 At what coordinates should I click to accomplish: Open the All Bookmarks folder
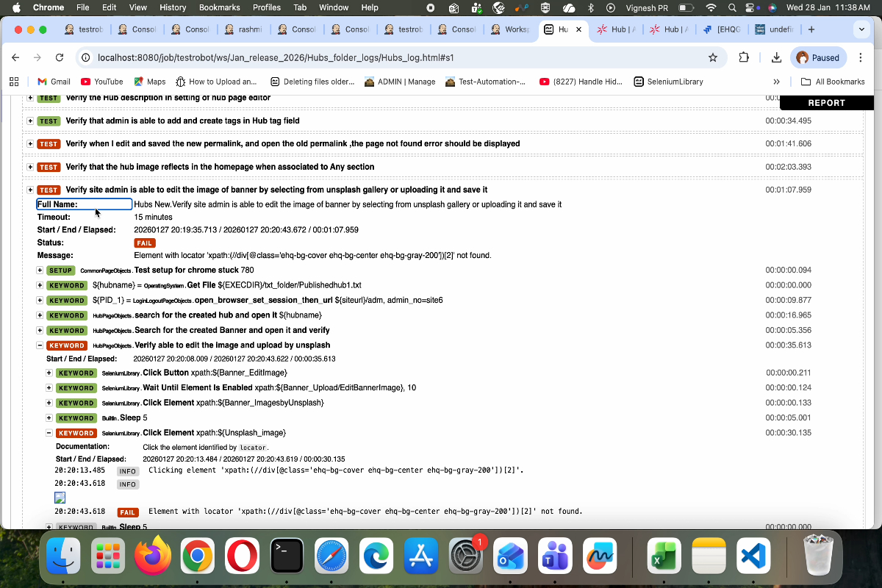coord(833,82)
